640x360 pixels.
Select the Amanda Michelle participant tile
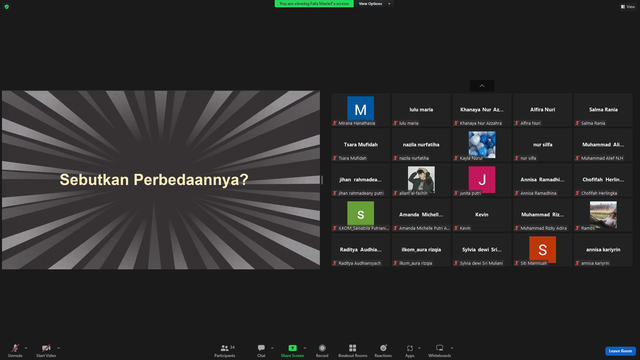click(x=421, y=215)
